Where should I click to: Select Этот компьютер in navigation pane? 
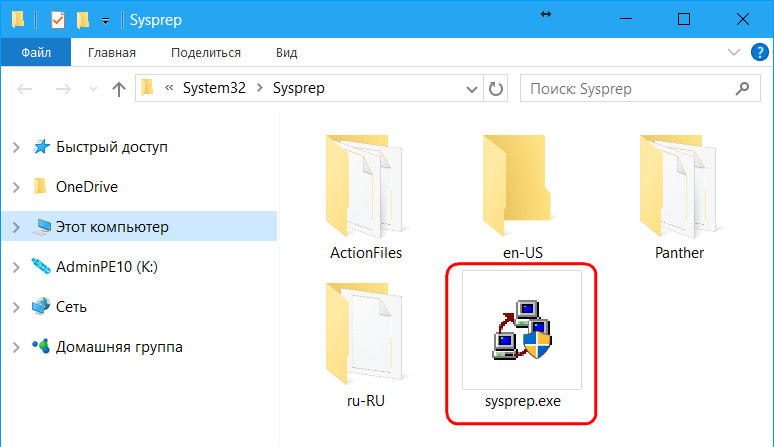(x=112, y=227)
